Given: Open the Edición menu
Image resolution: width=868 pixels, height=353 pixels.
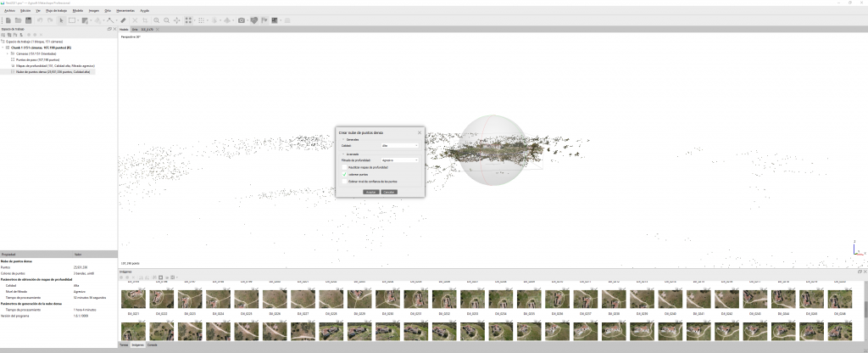Looking at the screenshot, I should 25,10.
